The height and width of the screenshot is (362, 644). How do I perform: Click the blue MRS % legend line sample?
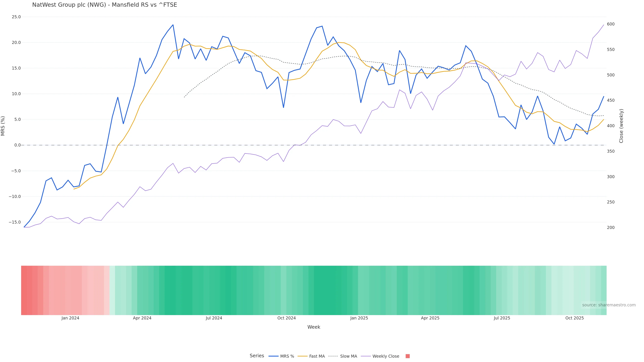click(x=274, y=356)
